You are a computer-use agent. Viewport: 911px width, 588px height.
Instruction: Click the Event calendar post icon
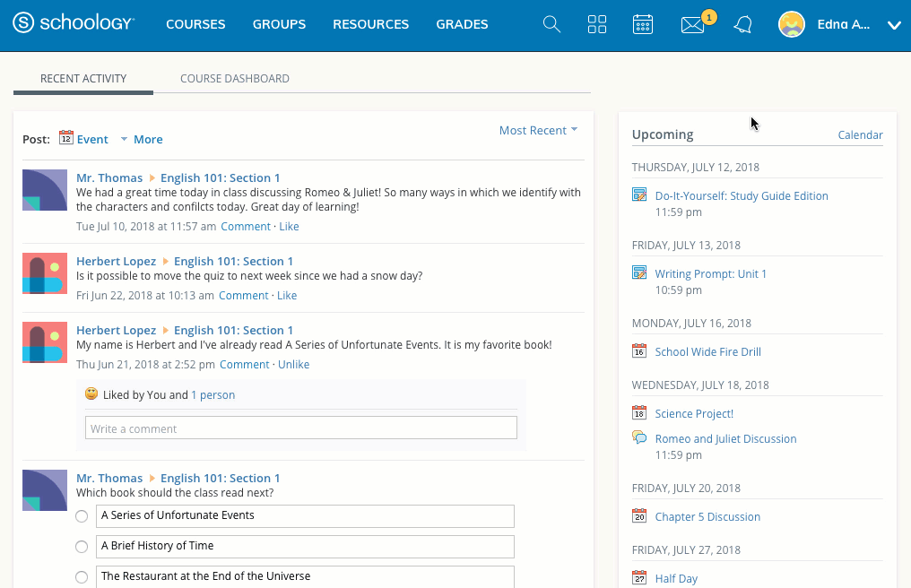(x=66, y=138)
